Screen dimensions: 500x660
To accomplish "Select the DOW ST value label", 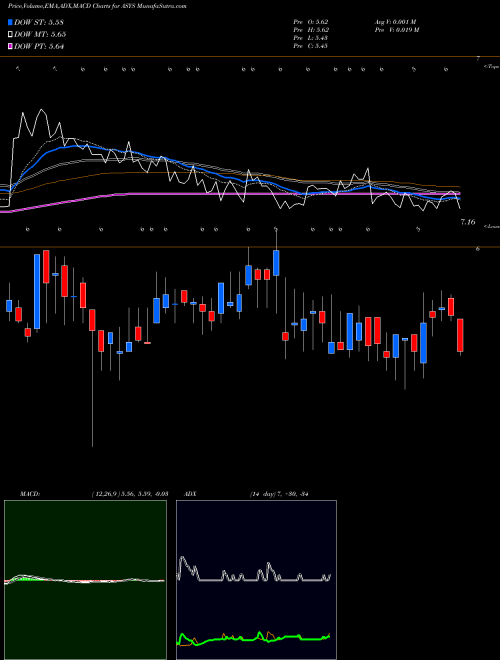I will point(39,23).
